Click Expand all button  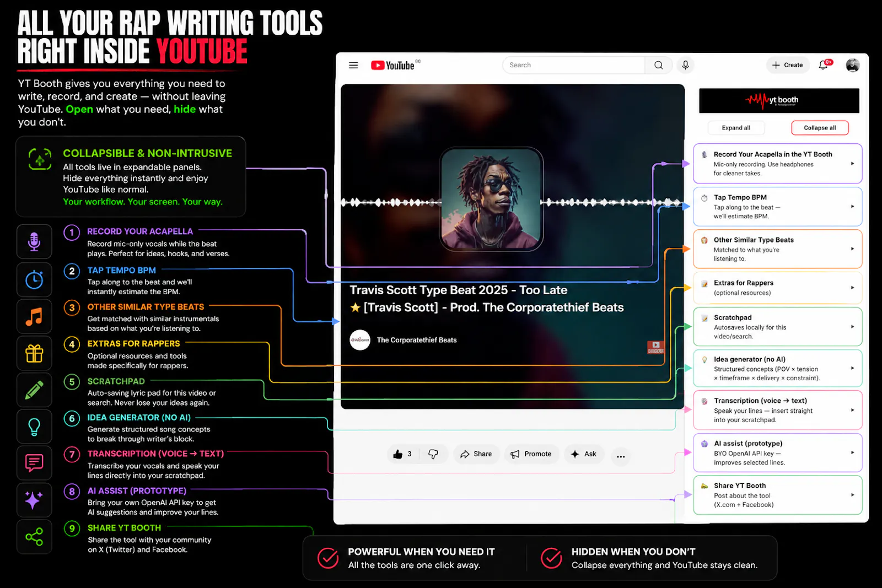[x=736, y=128]
